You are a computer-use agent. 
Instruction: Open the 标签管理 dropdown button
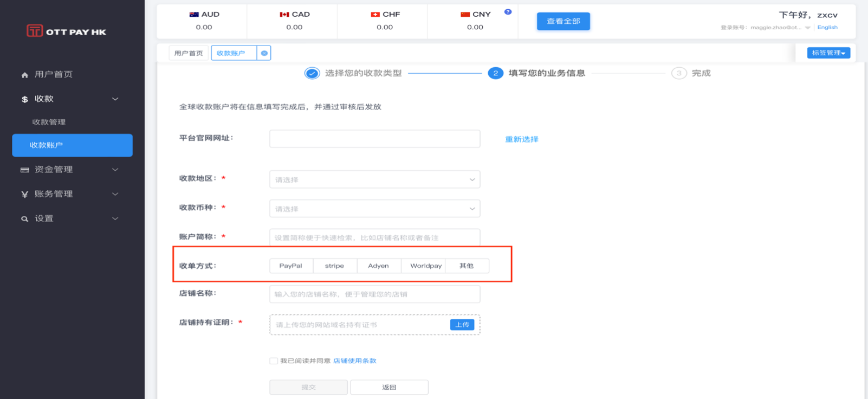(828, 53)
